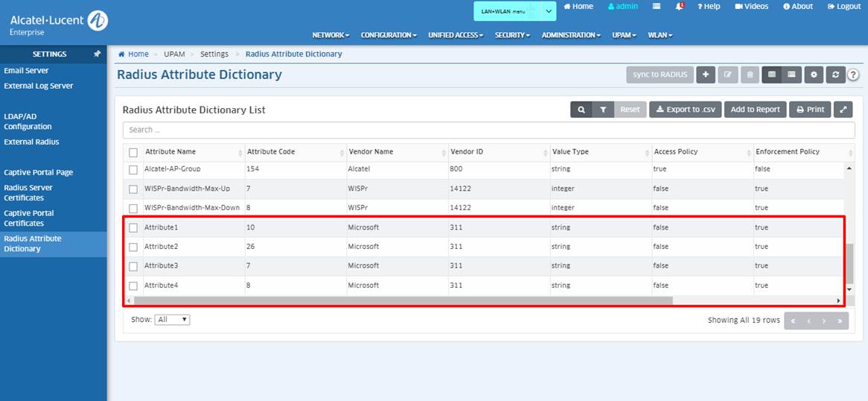Image resolution: width=868 pixels, height=401 pixels.
Task: Click inside the Search text field
Action: (x=488, y=130)
